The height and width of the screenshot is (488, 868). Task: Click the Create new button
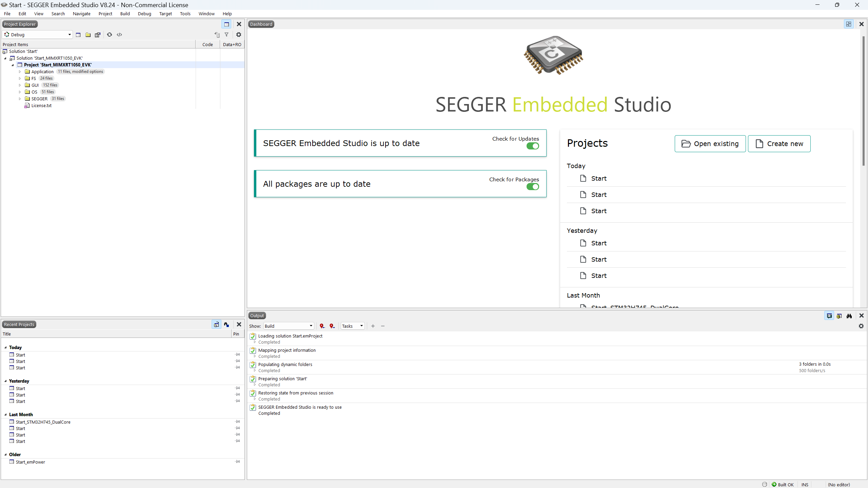click(x=779, y=144)
